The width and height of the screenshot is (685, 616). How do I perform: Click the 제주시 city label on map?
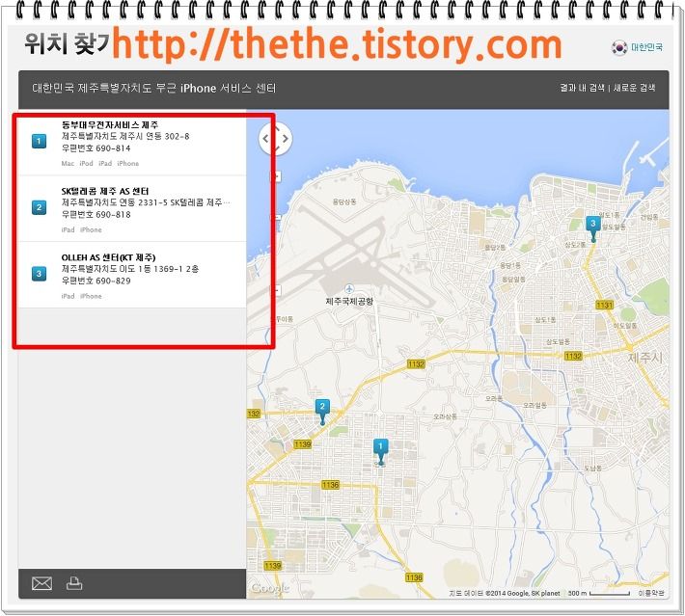pos(645,358)
